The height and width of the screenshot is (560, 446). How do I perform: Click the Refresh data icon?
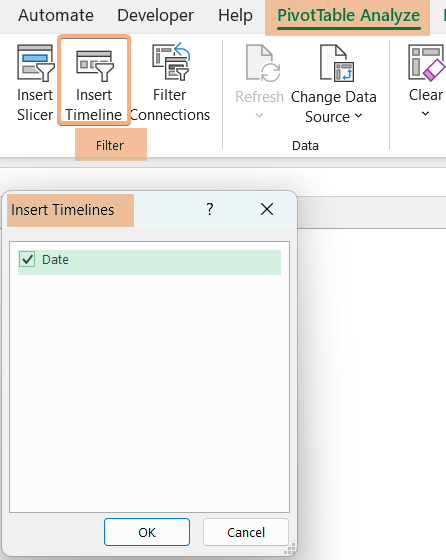coord(263,63)
